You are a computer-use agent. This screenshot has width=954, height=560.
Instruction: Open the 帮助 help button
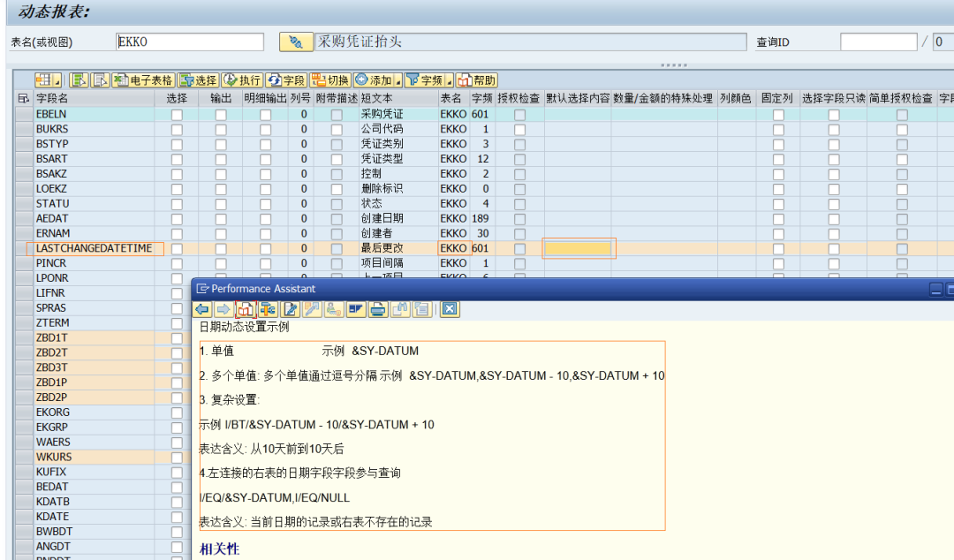coord(477,80)
